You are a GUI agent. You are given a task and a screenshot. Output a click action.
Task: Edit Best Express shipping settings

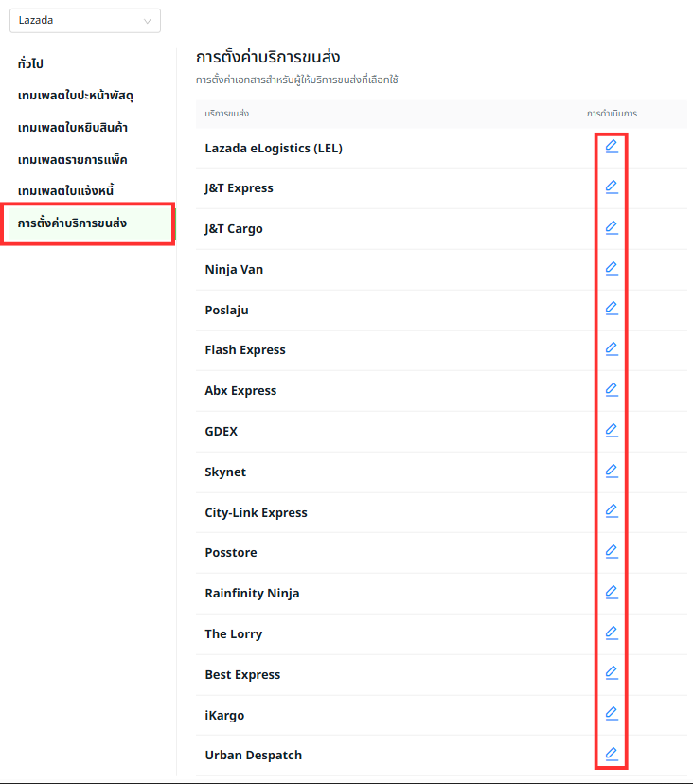coord(612,674)
